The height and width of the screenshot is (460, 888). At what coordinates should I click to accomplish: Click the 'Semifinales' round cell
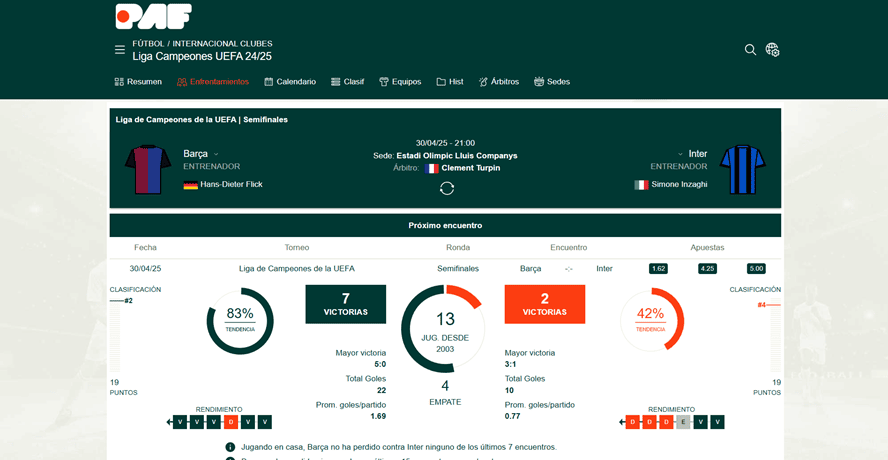pyautogui.click(x=458, y=269)
